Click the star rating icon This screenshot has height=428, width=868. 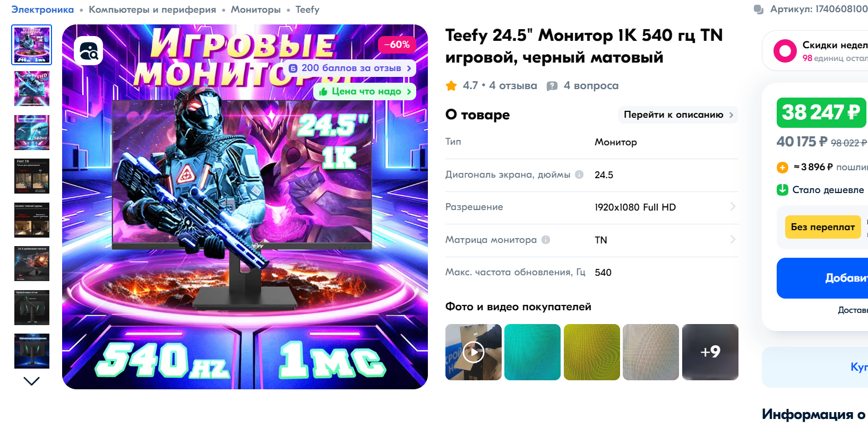point(451,85)
